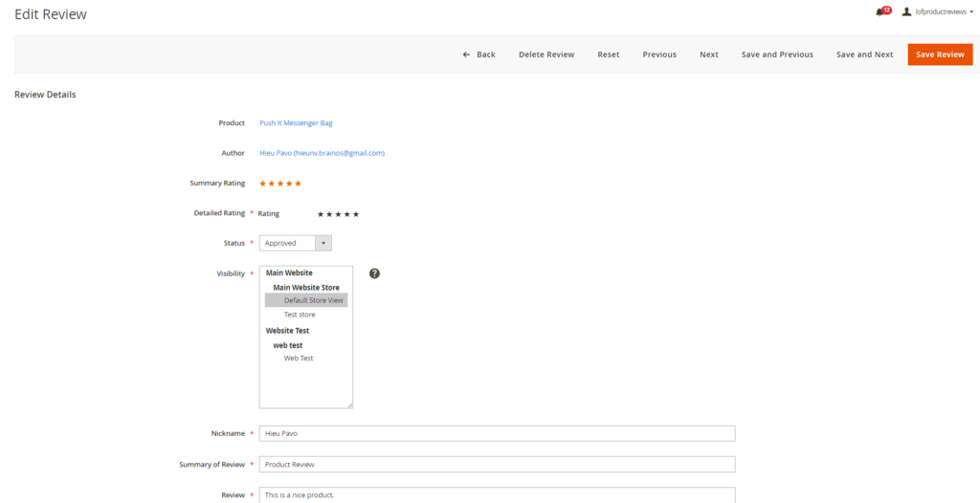Click into the Nickname input field
The width and height of the screenshot is (980, 503).
coord(497,433)
